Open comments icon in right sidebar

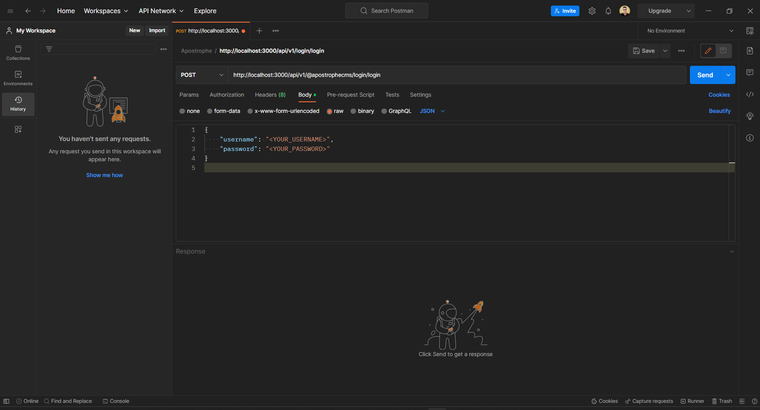pos(750,72)
